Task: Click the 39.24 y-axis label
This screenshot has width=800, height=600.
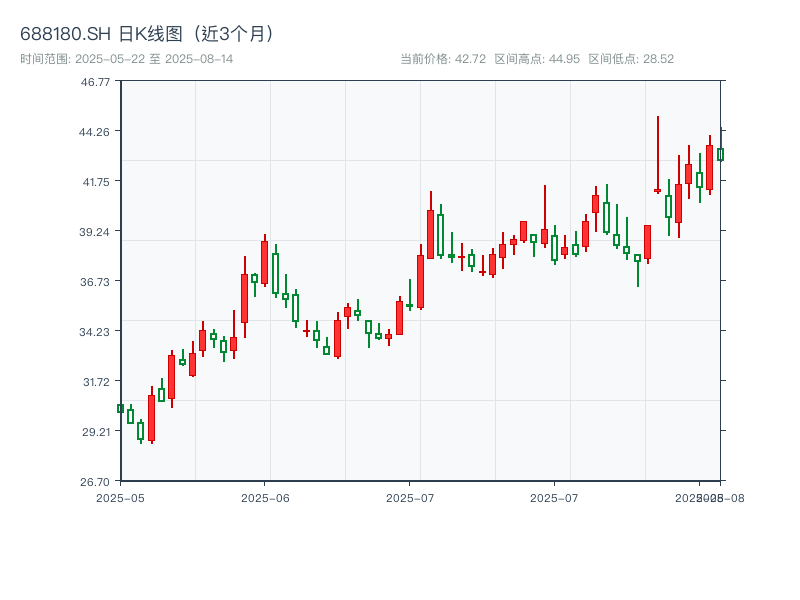Action: pyautogui.click(x=96, y=231)
